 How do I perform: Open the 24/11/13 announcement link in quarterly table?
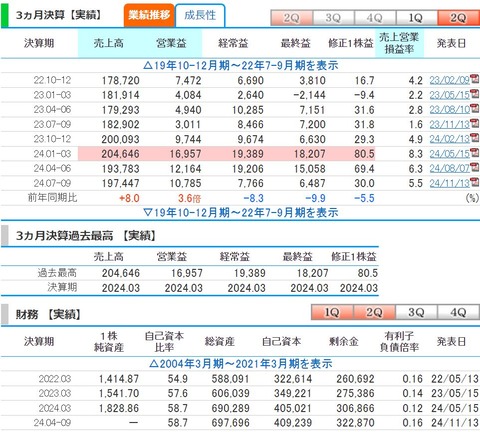click(449, 183)
